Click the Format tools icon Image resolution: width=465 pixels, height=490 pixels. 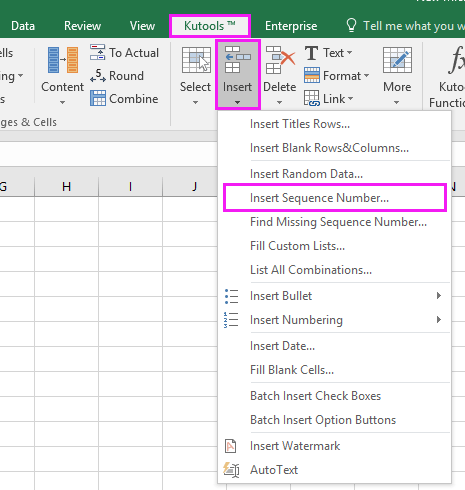[312, 75]
